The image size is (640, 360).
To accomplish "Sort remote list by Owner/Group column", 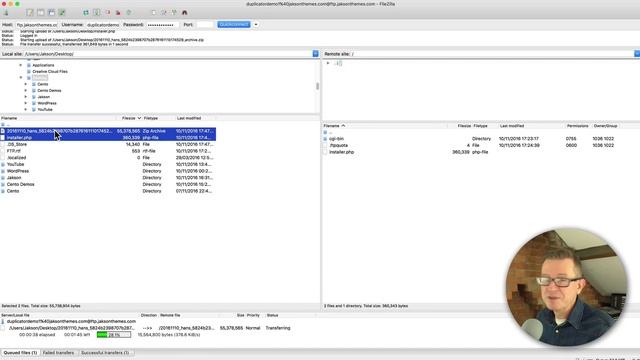I will tap(605, 126).
